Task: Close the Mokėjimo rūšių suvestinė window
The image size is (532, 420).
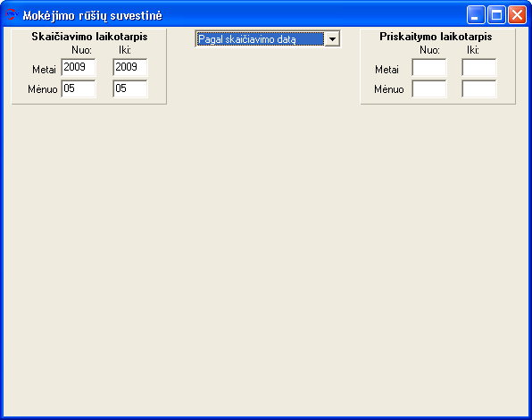Action: pyautogui.click(x=517, y=15)
